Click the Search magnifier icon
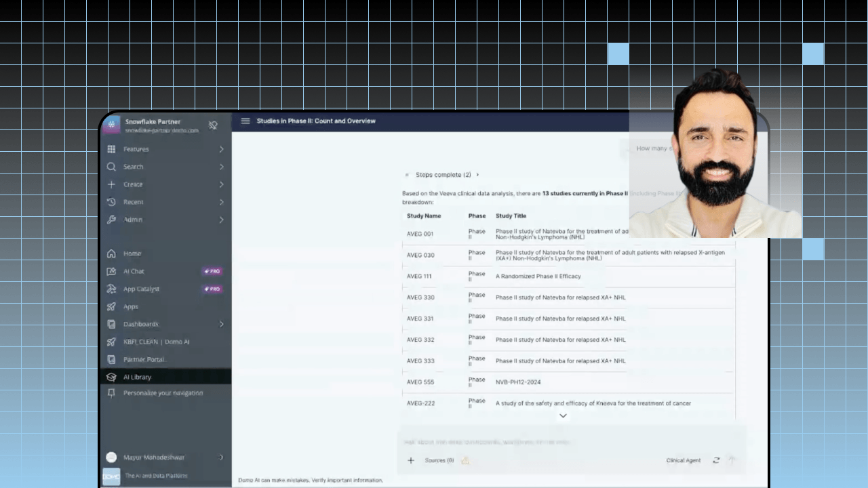 coord(111,167)
